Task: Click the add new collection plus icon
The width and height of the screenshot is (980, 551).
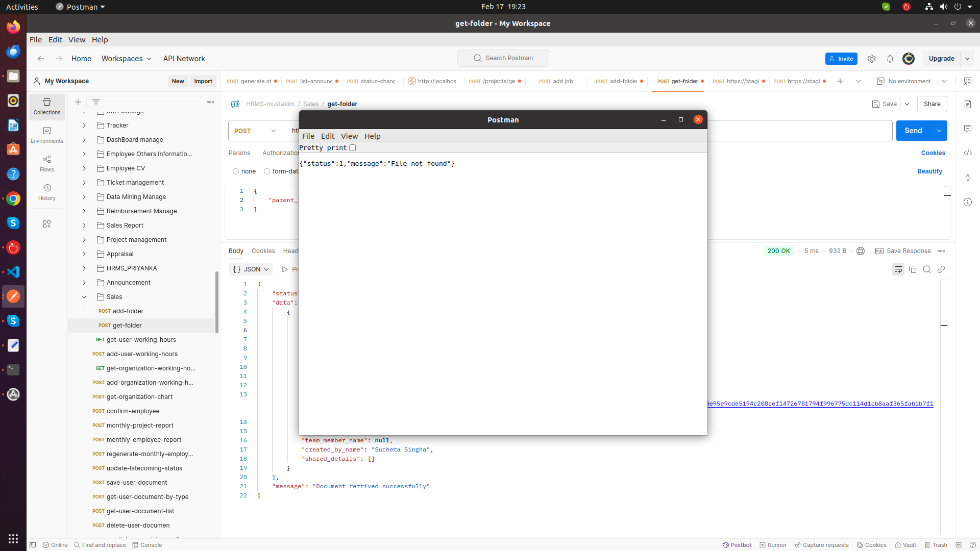Action: point(78,102)
